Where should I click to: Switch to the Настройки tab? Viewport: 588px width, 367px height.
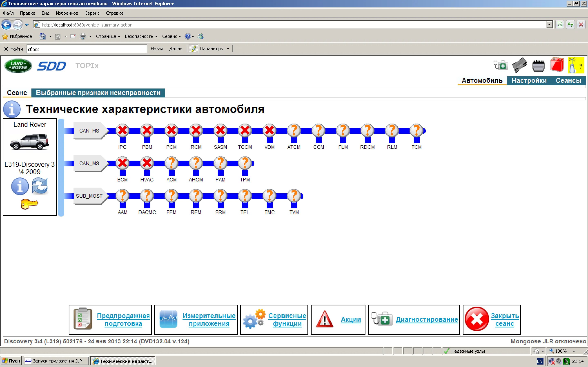pyautogui.click(x=529, y=81)
